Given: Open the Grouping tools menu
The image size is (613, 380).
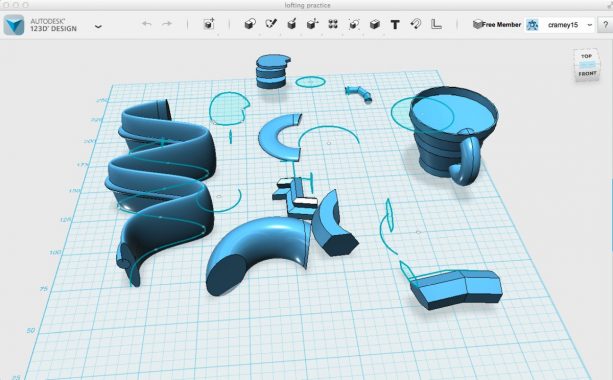Looking at the screenshot, I should [x=354, y=24].
